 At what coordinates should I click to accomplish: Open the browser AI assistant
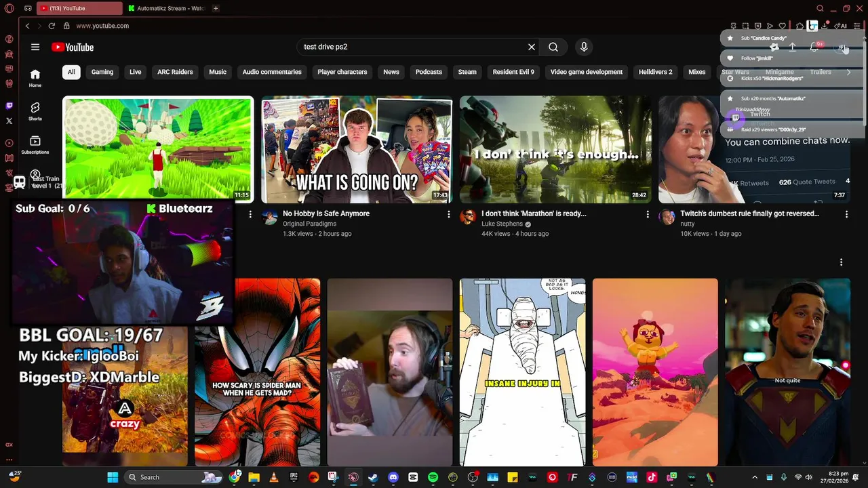(841, 26)
